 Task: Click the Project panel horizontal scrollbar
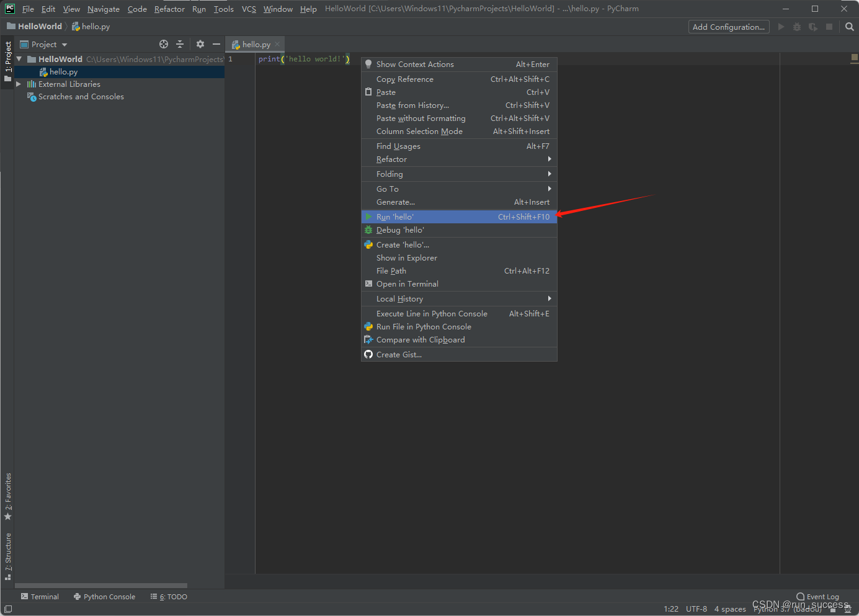coord(101,586)
